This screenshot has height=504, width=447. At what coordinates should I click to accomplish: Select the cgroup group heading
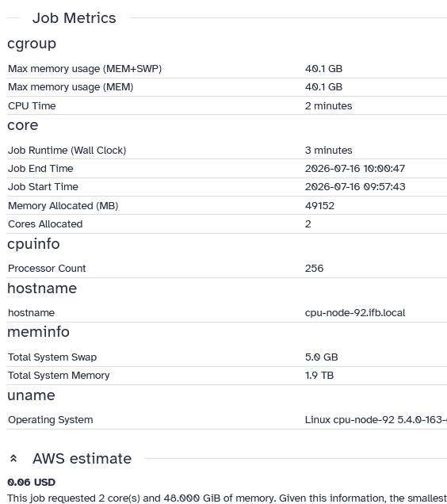pyautogui.click(x=32, y=44)
